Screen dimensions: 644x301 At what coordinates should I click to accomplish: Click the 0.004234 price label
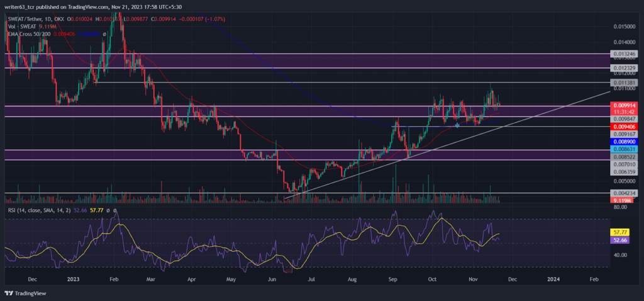(x=624, y=193)
